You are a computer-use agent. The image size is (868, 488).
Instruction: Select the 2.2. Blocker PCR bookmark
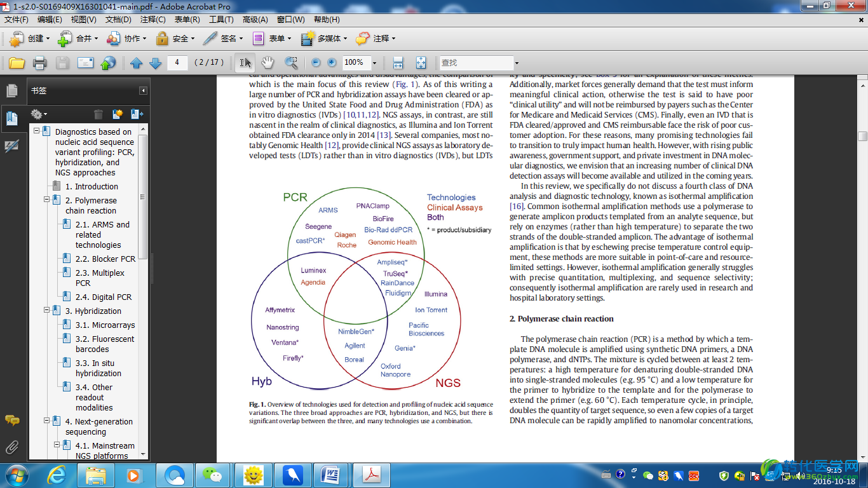coord(105,259)
